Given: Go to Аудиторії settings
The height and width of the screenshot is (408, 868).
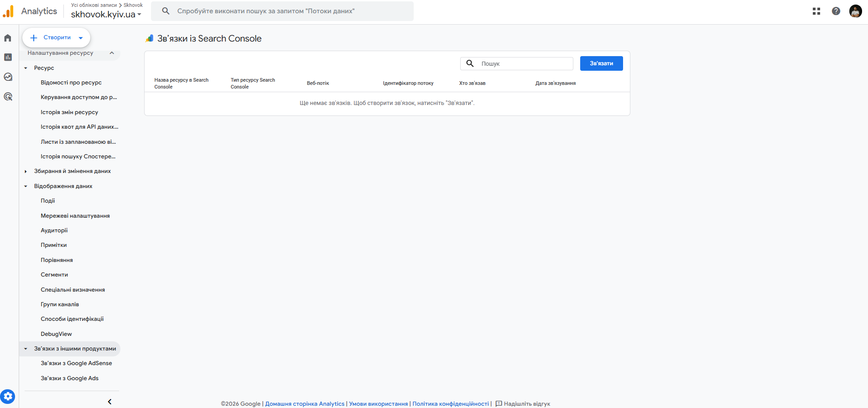Looking at the screenshot, I should click(54, 230).
